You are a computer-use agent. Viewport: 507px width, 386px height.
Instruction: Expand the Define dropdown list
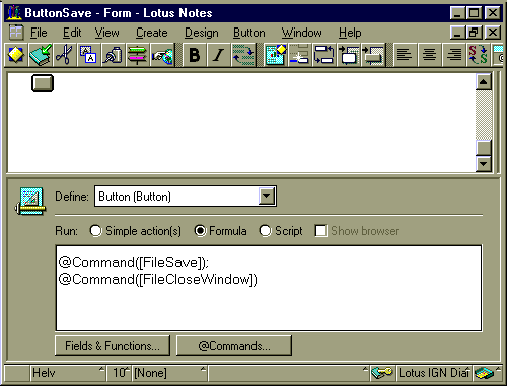click(x=267, y=196)
